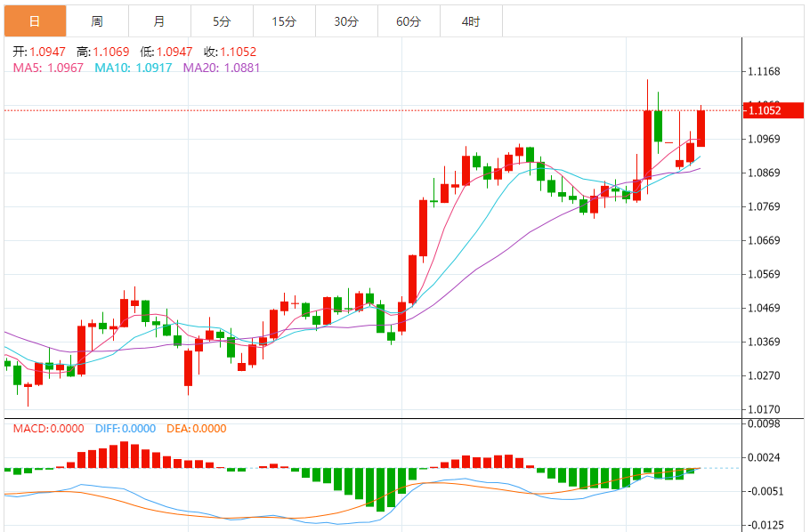
Task: Open the 15分 timeframe tab
Action: 284,21
